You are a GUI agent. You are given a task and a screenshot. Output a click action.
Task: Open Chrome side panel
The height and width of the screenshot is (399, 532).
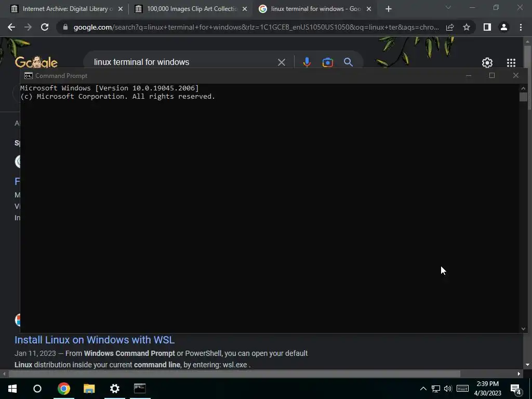[x=487, y=27]
